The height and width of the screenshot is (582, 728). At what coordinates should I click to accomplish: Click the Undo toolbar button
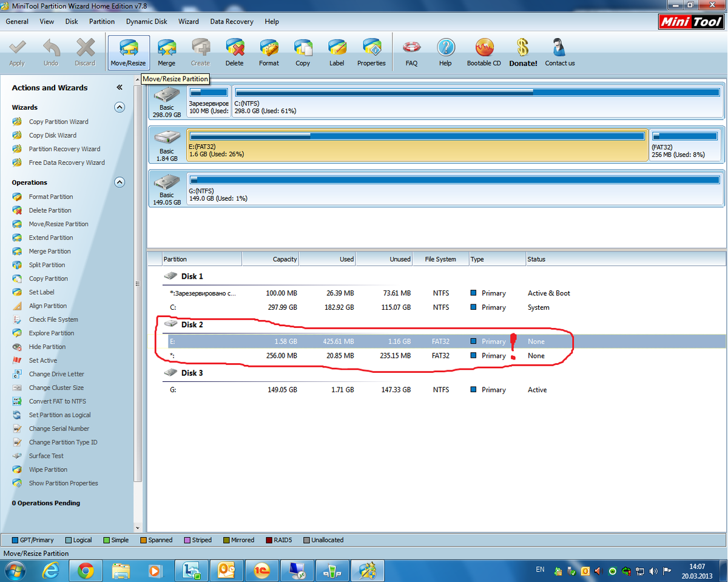pos(51,53)
